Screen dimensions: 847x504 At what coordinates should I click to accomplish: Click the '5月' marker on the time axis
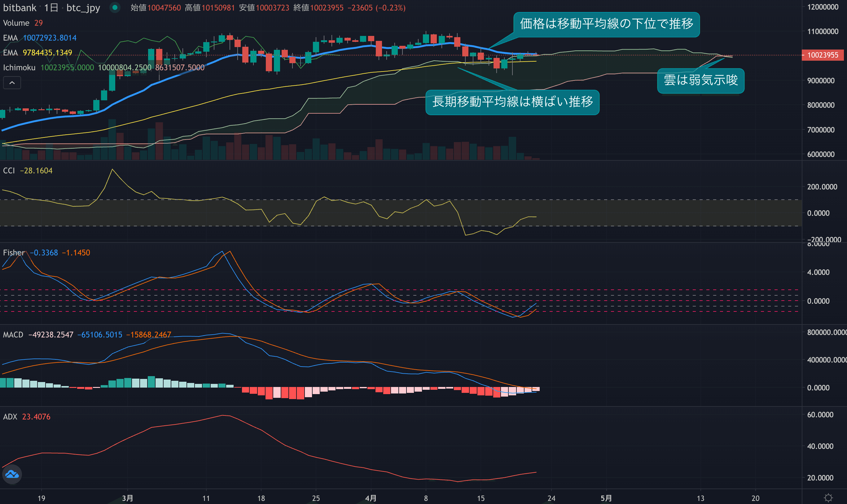point(606,498)
